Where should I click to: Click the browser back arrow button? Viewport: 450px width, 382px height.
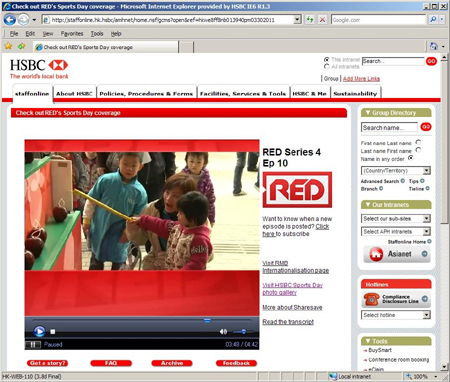coord(10,20)
